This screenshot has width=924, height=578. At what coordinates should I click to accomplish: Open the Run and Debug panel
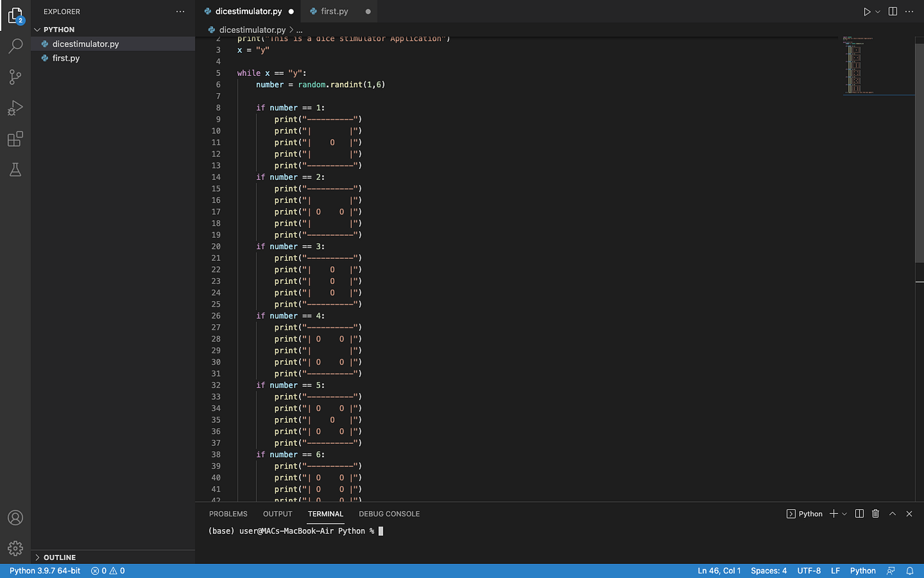[15, 108]
